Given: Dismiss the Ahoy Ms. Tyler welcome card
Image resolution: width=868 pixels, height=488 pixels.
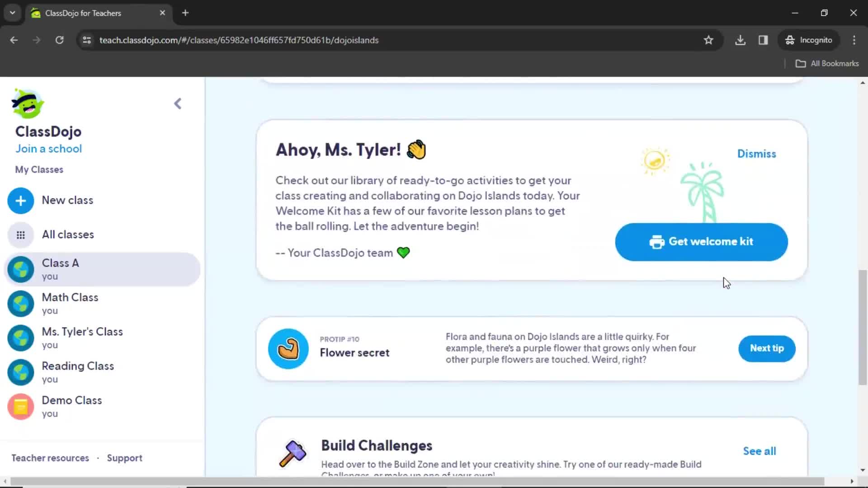Looking at the screenshot, I should point(756,154).
